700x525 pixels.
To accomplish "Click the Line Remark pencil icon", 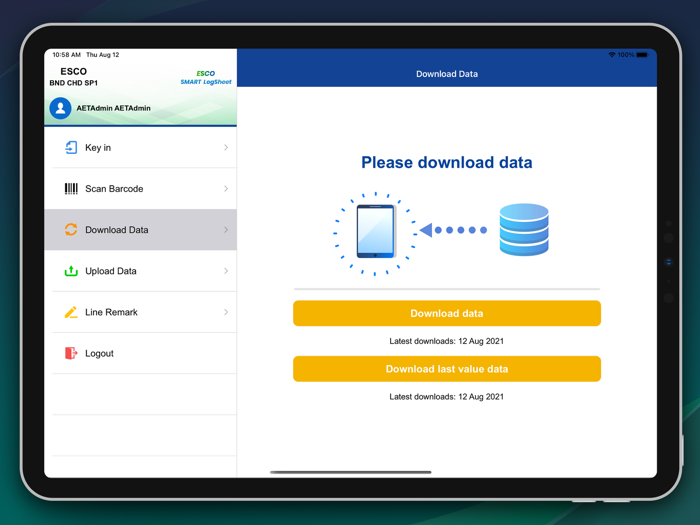I will [x=71, y=312].
